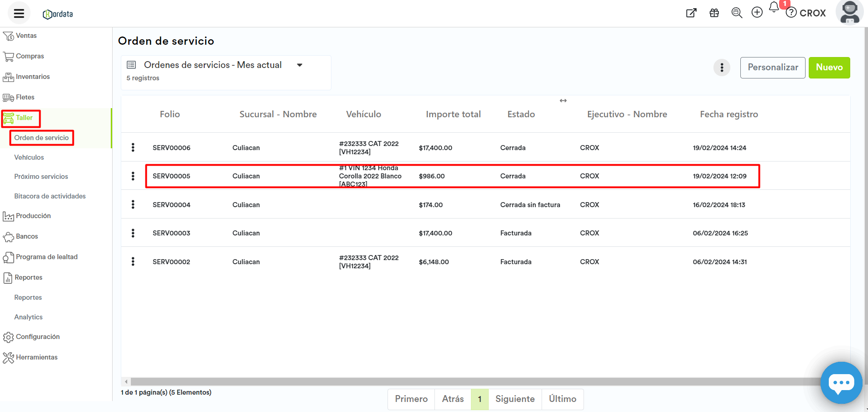Click the Personalizar button
The width and height of the screenshot is (868, 412).
[772, 68]
